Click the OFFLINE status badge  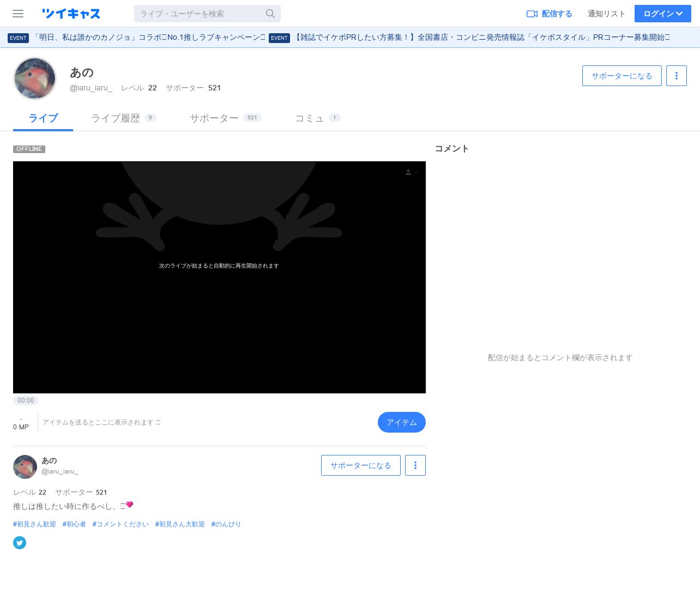[x=29, y=149]
